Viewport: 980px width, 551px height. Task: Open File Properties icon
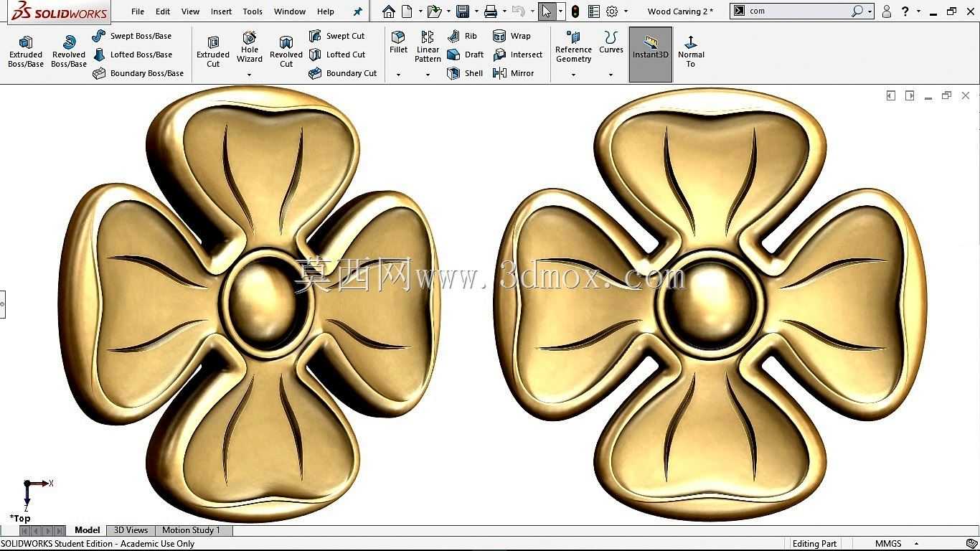[594, 11]
